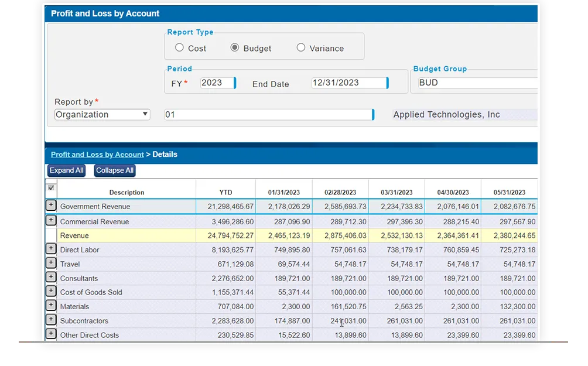Click the FY 2023 input field

[x=217, y=83]
